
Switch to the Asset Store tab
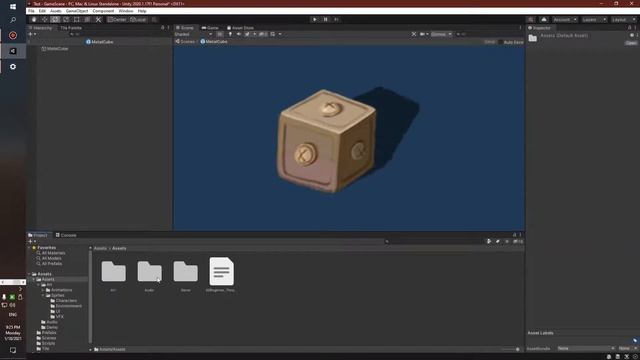pos(240,28)
